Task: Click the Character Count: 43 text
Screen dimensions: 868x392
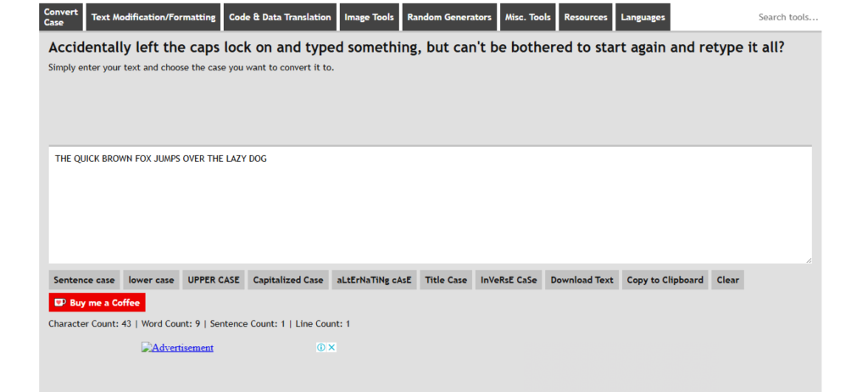Action: point(90,324)
